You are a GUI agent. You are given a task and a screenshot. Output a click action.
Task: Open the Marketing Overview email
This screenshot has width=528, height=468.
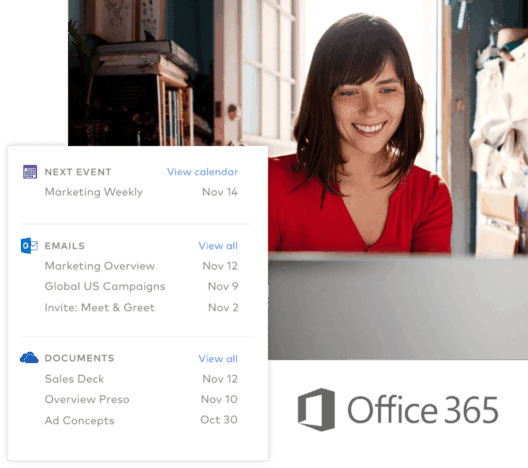(100, 266)
